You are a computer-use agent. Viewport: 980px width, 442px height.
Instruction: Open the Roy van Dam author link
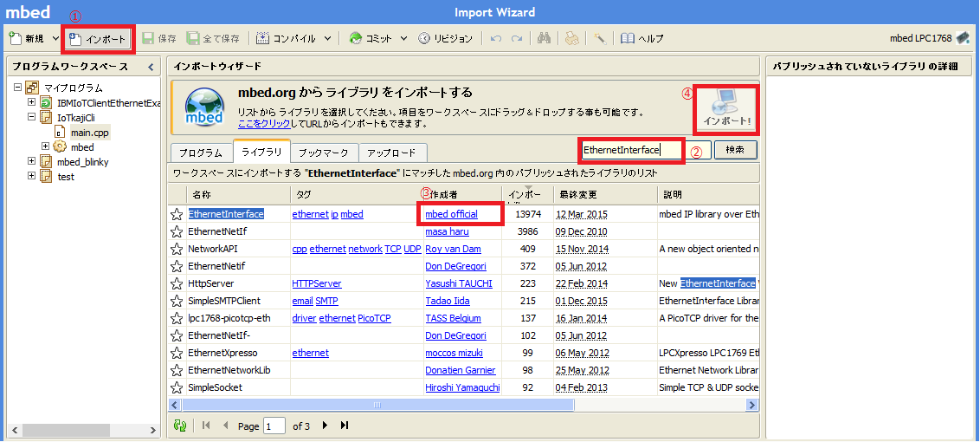pyautogui.click(x=453, y=249)
